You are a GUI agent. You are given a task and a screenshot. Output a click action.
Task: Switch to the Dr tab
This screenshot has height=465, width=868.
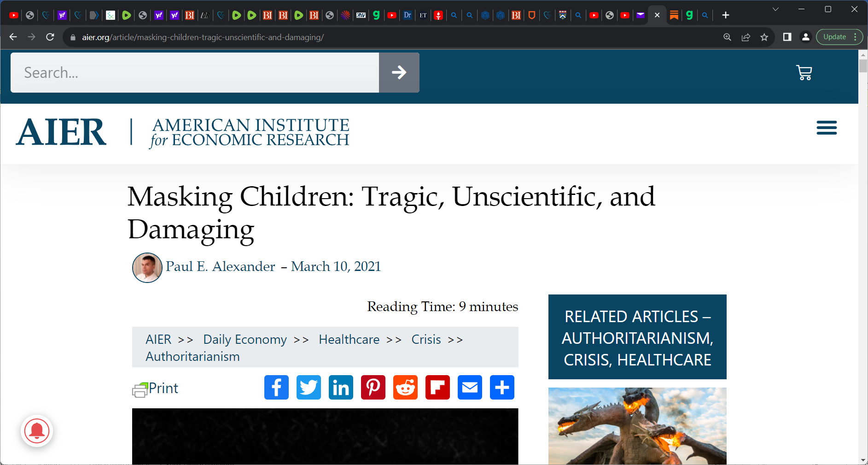[x=408, y=15]
